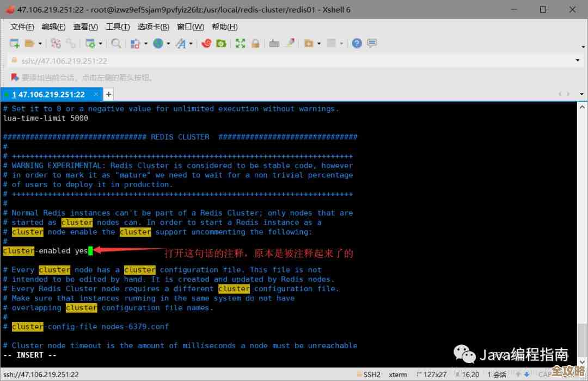Open the 工具(T) menu
The image size is (588, 381).
point(118,27)
